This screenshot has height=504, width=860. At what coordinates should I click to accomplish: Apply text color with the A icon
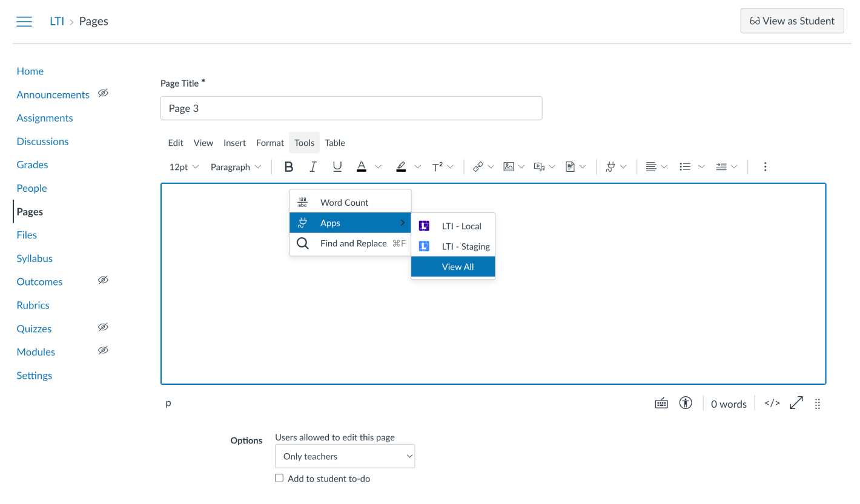[362, 167]
